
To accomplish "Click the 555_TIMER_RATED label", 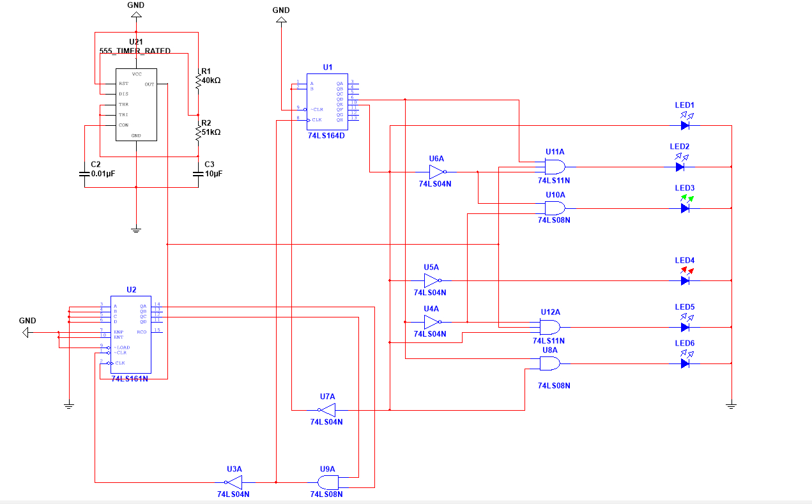I will 135,51.
